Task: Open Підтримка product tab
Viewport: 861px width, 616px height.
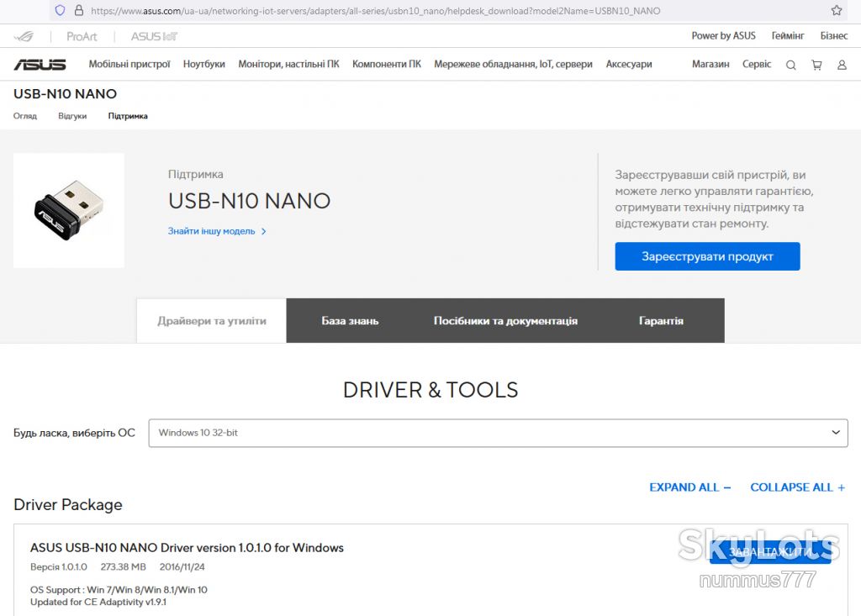Action: pos(128,116)
